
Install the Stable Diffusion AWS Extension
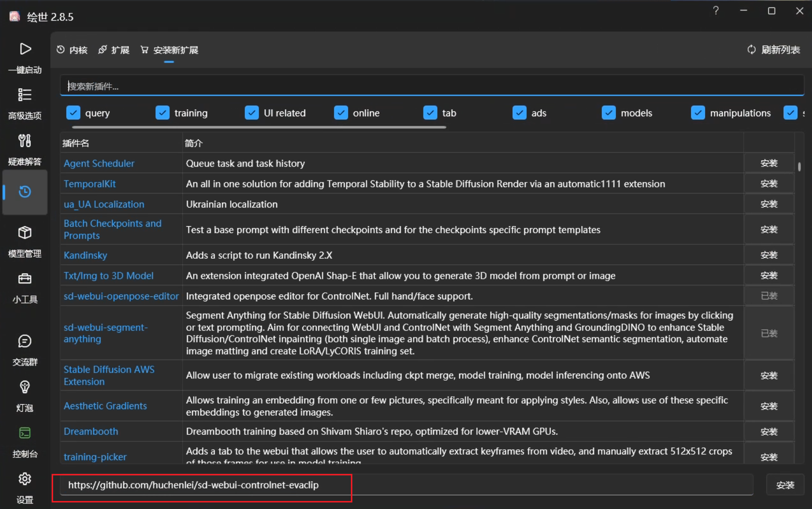coord(769,376)
